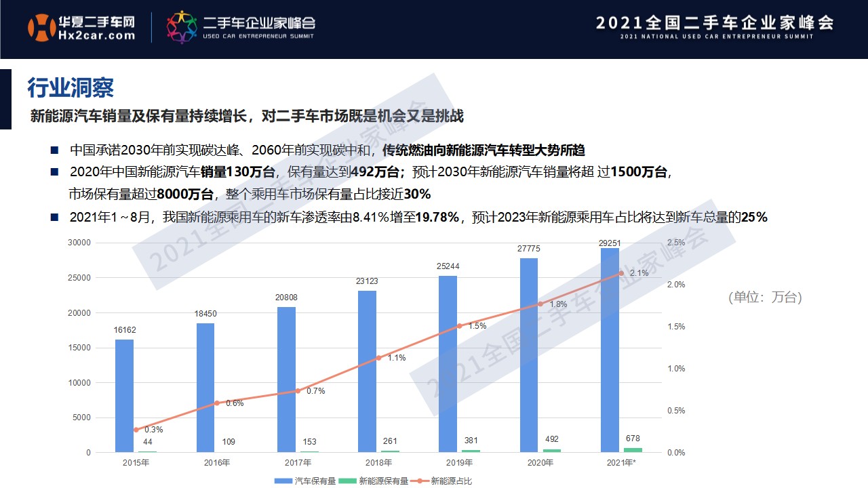The width and height of the screenshot is (868, 488).
Task: Click the 二手车企业家峰会 logo text
Action: 259,23
